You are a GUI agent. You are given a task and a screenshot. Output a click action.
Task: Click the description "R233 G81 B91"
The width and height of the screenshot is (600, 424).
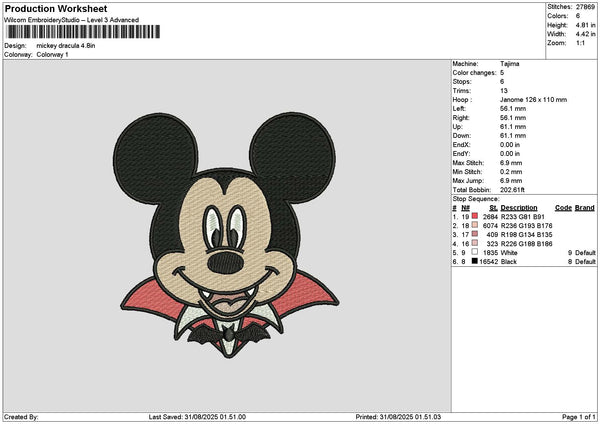click(522, 217)
